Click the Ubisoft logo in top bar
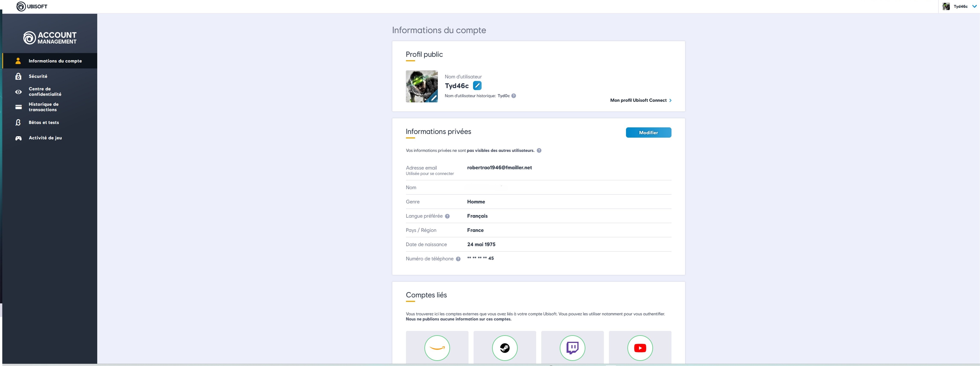Screen dimensions: 980x366 [32, 6]
